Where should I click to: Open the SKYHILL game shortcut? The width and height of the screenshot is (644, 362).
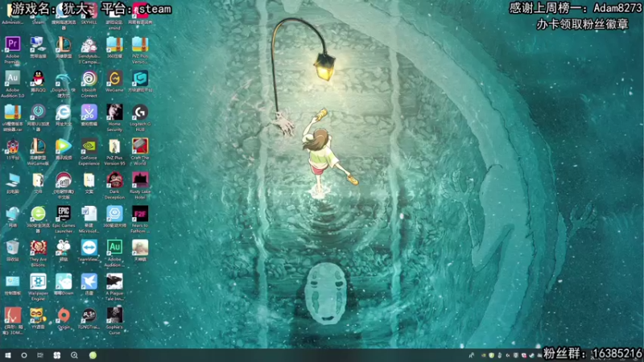(89, 12)
